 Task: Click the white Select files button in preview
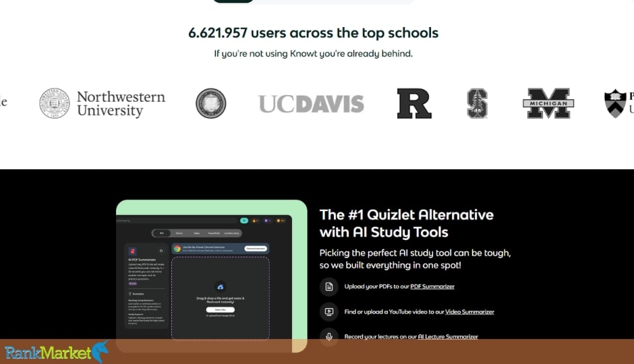(221, 310)
